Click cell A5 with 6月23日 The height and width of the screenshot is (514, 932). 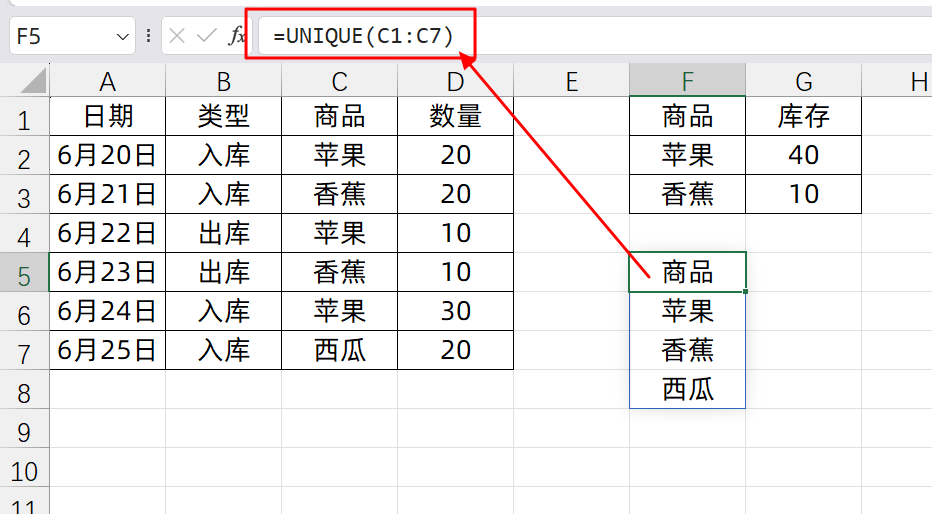coord(108,272)
